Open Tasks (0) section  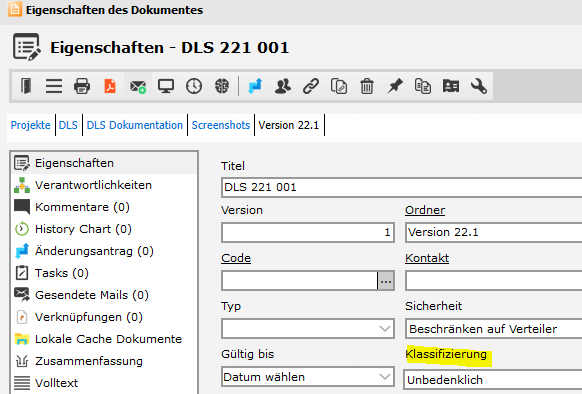[x=104, y=273]
